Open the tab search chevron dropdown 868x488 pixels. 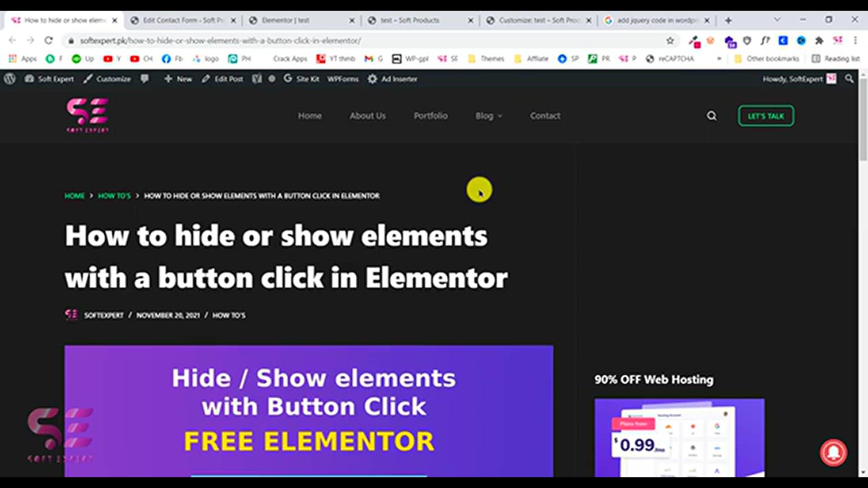[x=777, y=20]
